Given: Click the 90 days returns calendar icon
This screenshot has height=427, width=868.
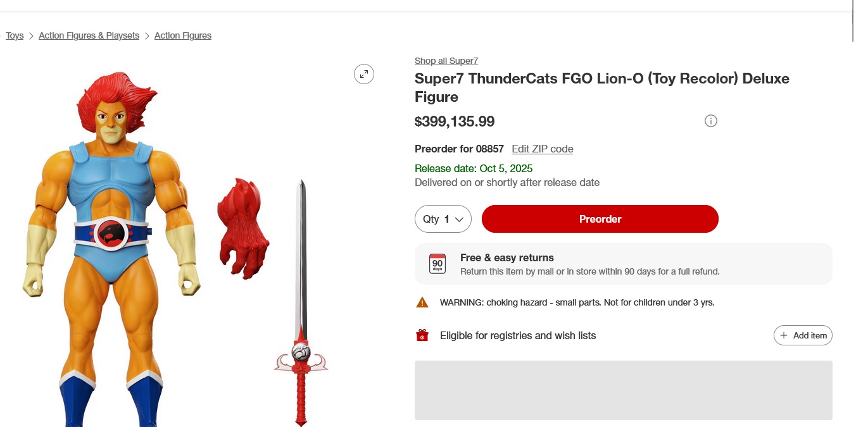Looking at the screenshot, I should (437, 264).
